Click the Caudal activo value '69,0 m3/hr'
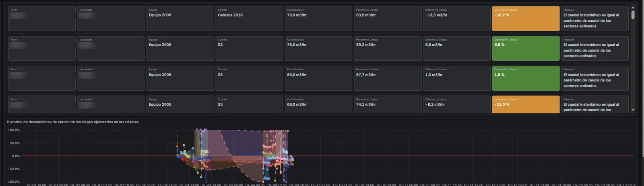The height and width of the screenshot is (186, 644). (x=297, y=75)
